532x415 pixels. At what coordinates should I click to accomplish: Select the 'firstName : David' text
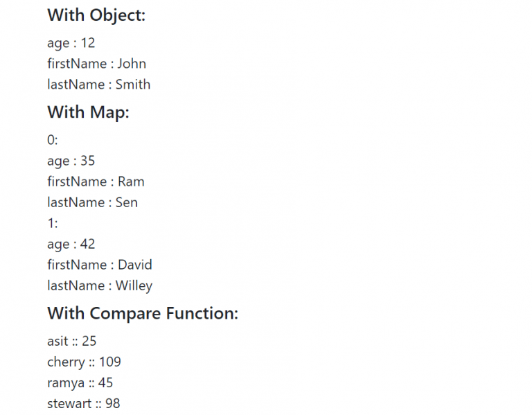100,265
